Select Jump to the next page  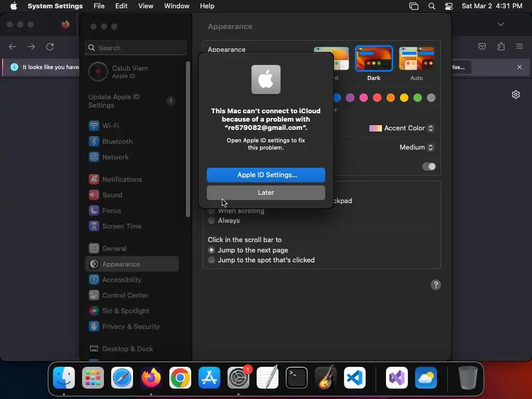coord(211,250)
